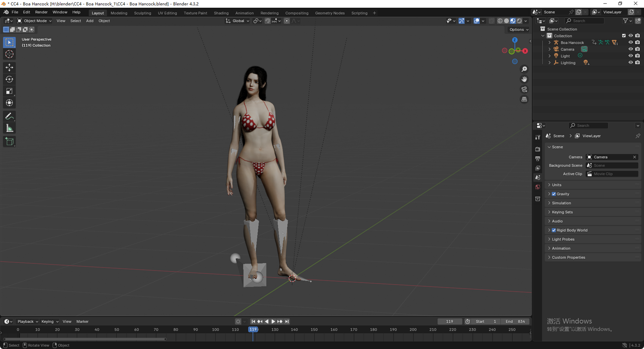Click the outliner filter funnel icon
Image resolution: width=644 pixels, height=349 pixels.
(x=626, y=21)
